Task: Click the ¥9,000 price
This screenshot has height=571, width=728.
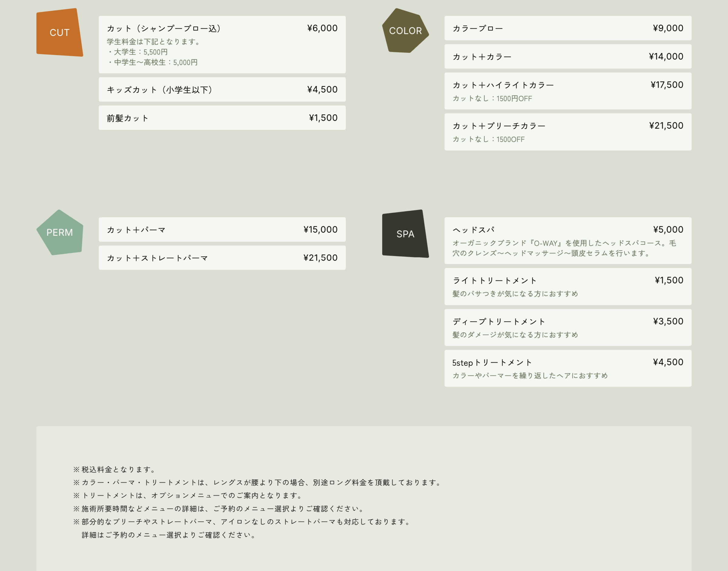Action: point(668,28)
